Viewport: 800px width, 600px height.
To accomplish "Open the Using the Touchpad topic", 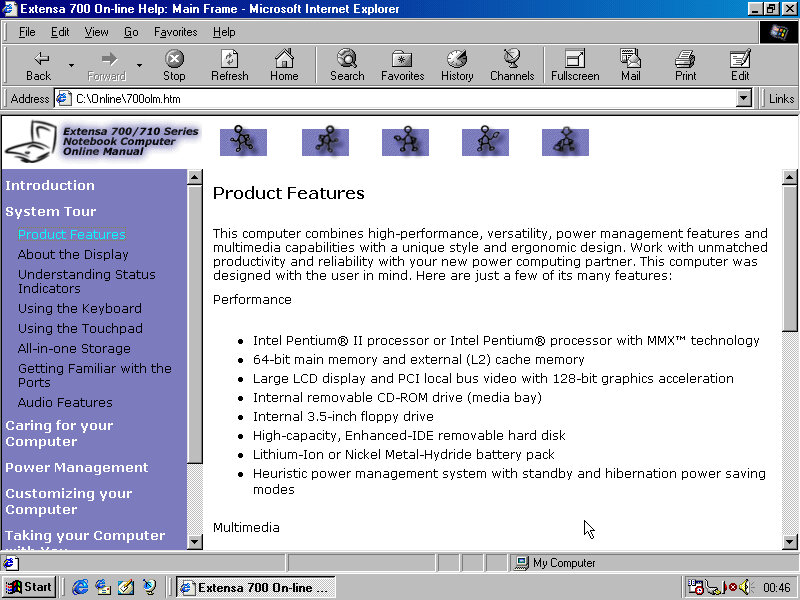I will click(80, 328).
